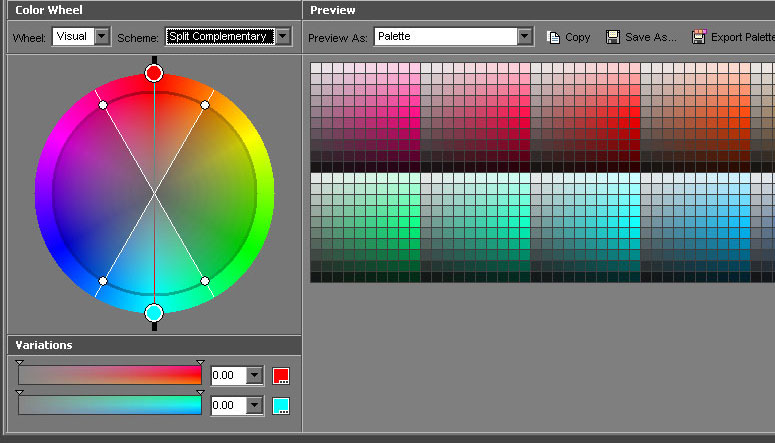Click right triangle marker on red gradient
775x443 pixels.
point(200,362)
